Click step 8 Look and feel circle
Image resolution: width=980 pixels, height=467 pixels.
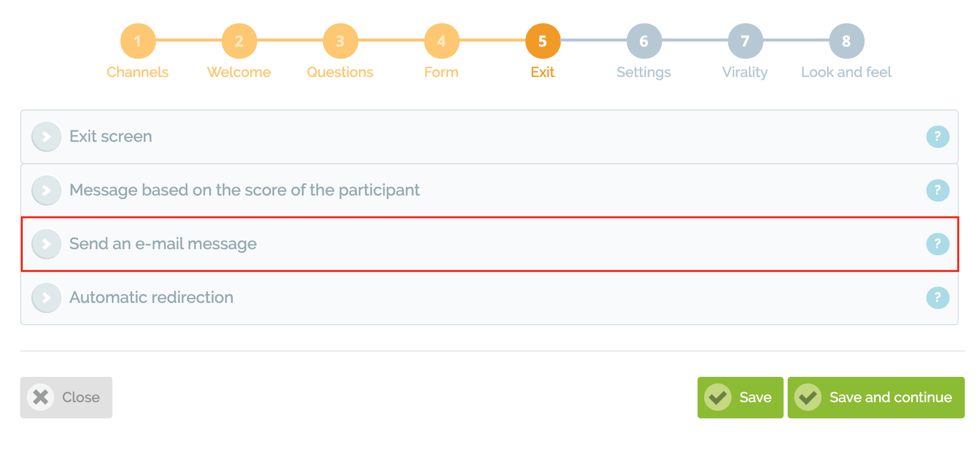(846, 41)
